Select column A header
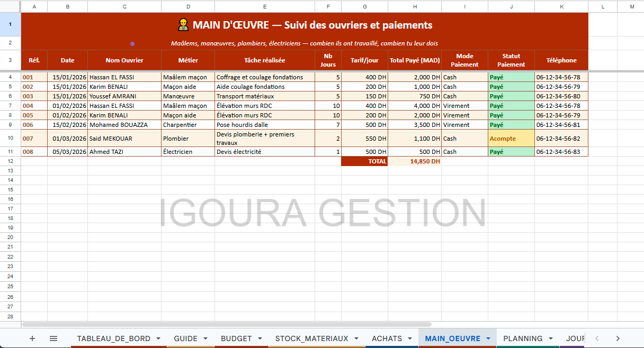The width and height of the screenshot is (644, 348). (x=34, y=6)
